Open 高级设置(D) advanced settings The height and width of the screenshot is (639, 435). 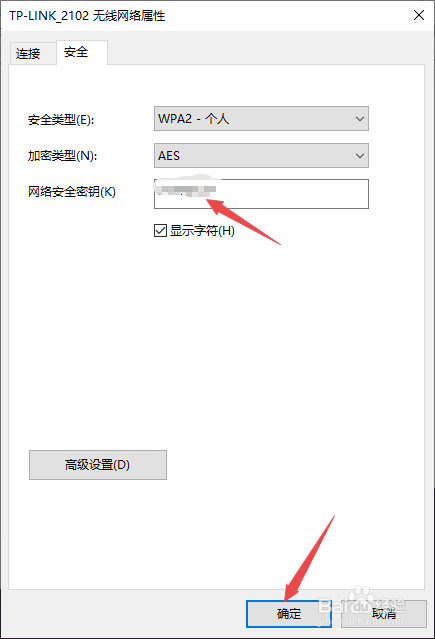tap(98, 465)
